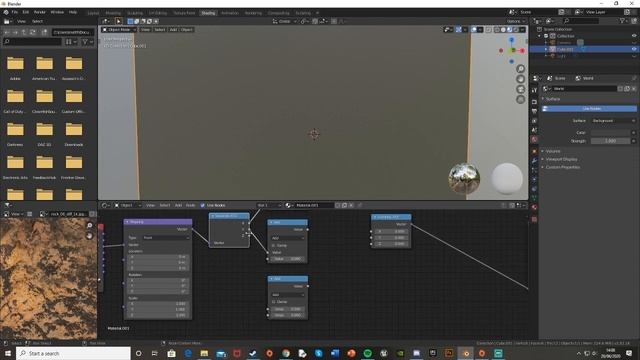Click the World Color swatch field
This screenshot has height=360, width=640.
(x=611, y=133)
